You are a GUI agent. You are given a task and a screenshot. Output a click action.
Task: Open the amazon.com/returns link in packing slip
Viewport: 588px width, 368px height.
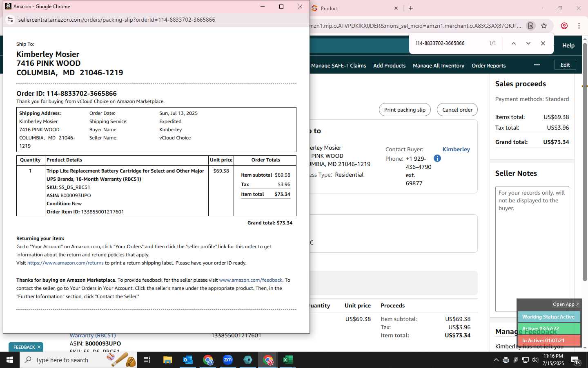pyautogui.click(x=65, y=263)
